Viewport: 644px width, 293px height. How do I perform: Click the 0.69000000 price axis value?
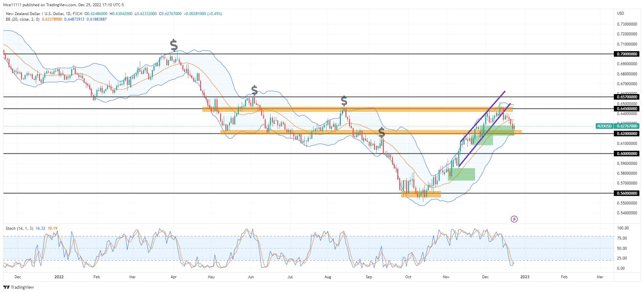pos(627,64)
